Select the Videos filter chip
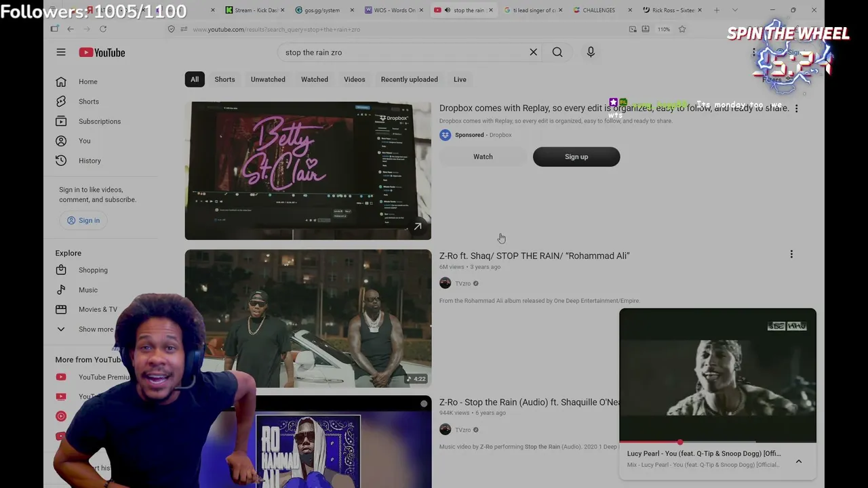Screen dimensions: 868x488 [x=354, y=79]
